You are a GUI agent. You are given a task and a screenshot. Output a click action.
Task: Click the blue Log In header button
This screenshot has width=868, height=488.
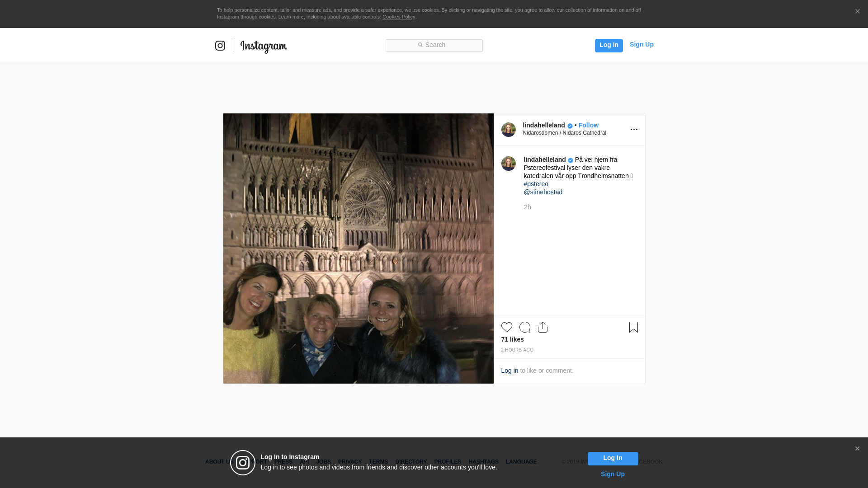point(609,45)
